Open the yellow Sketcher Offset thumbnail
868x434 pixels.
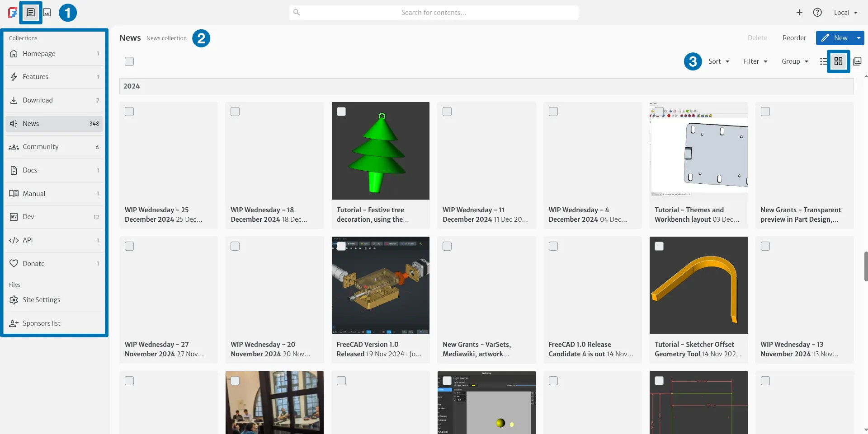698,285
